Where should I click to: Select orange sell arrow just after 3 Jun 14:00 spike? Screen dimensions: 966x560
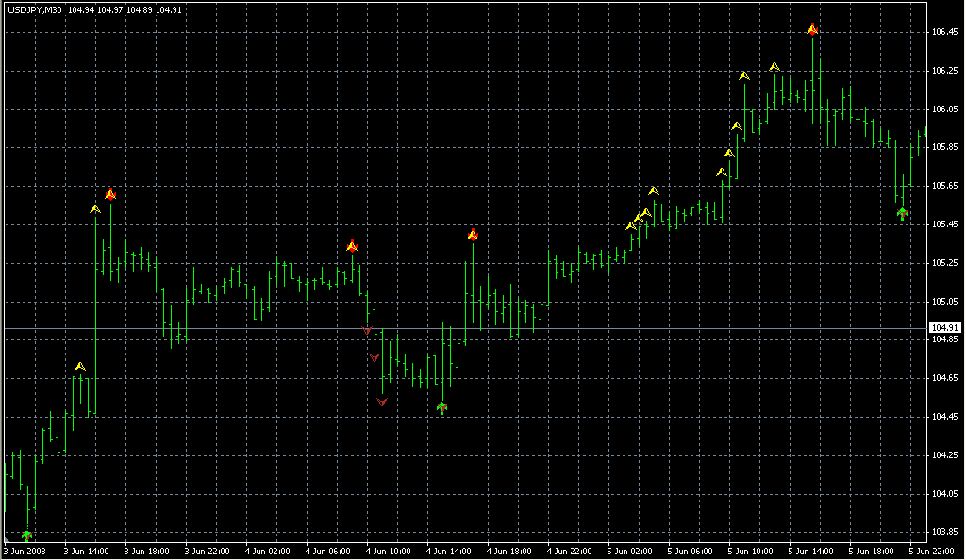(x=110, y=194)
